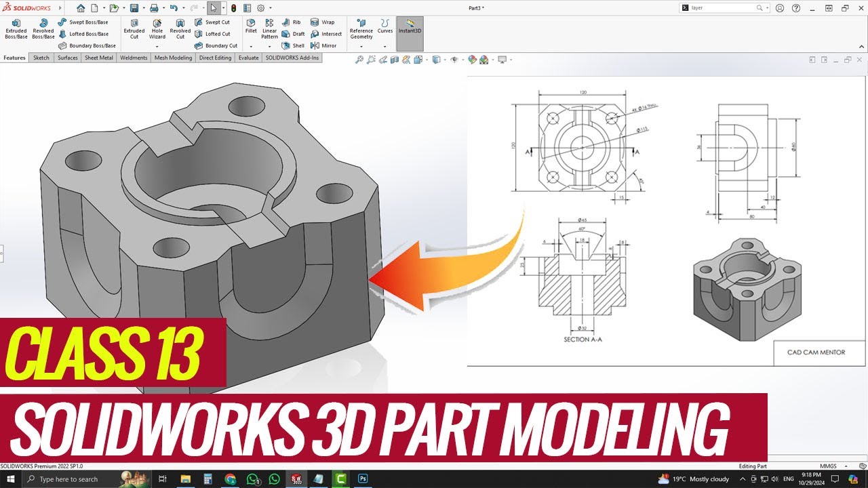Image resolution: width=868 pixels, height=488 pixels.
Task: Select the Revolved Cut tool
Action: click(180, 28)
